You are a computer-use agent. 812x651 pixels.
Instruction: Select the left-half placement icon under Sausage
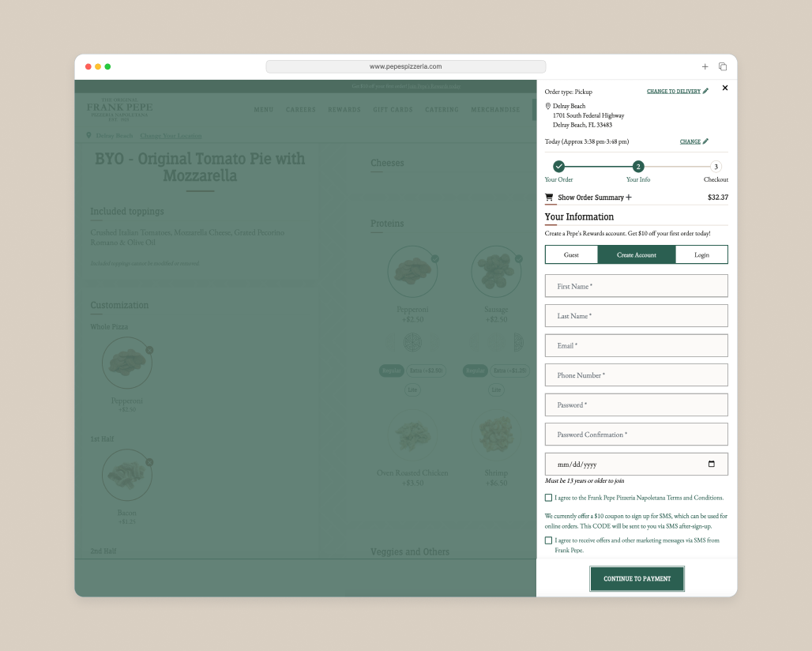click(472, 343)
